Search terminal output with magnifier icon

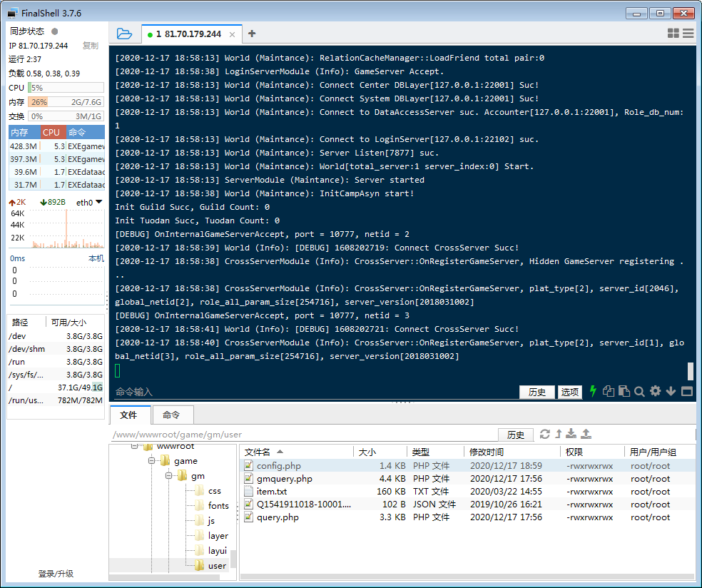[639, 391]
